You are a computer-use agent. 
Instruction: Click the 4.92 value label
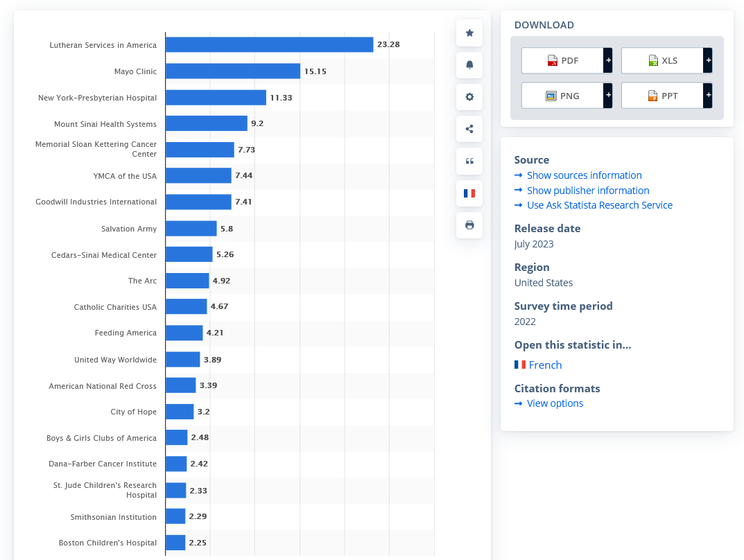pyautogui.click(x=222, y=281)
